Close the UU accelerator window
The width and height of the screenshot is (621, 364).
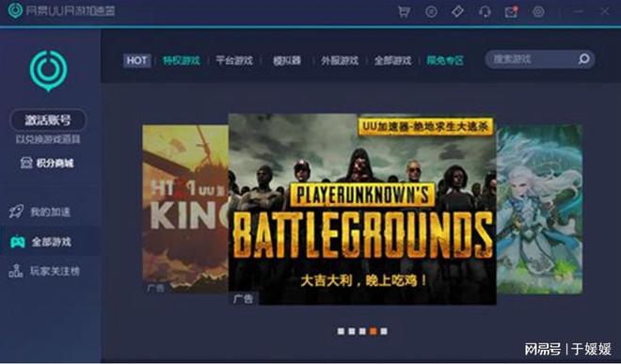[x=605, y=11]
